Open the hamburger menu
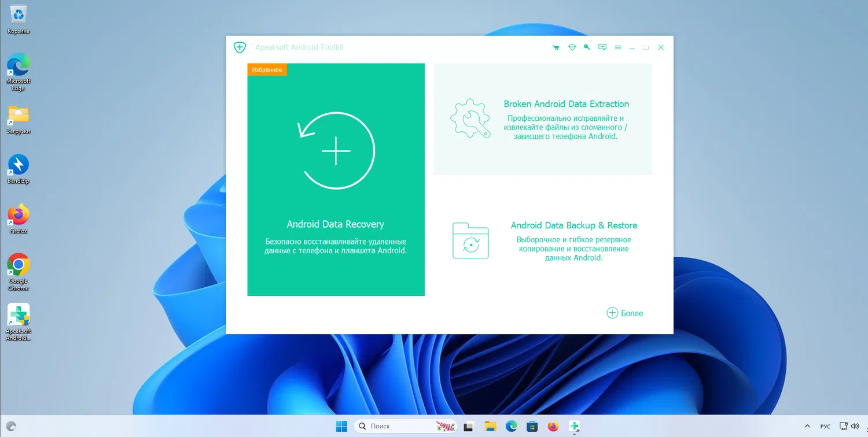The width and height of the screenshot is (868, 437). coord(617,47)
